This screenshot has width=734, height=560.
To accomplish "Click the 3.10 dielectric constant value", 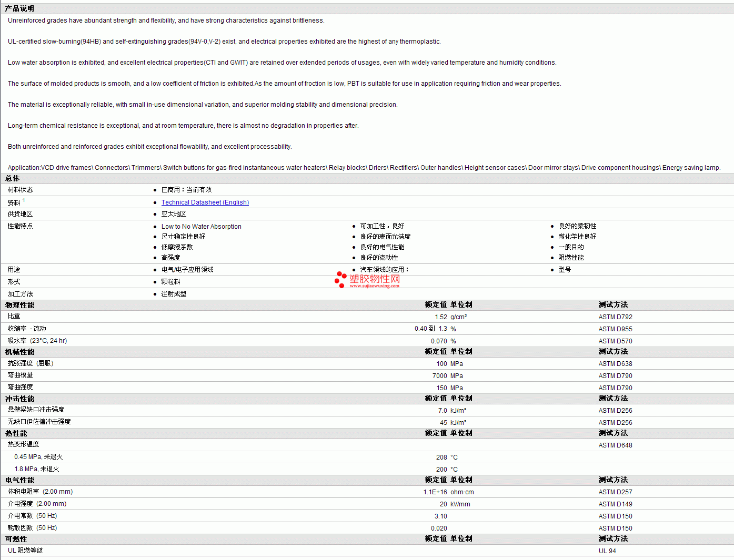I will pyautogui.click(x=441, y=516).
